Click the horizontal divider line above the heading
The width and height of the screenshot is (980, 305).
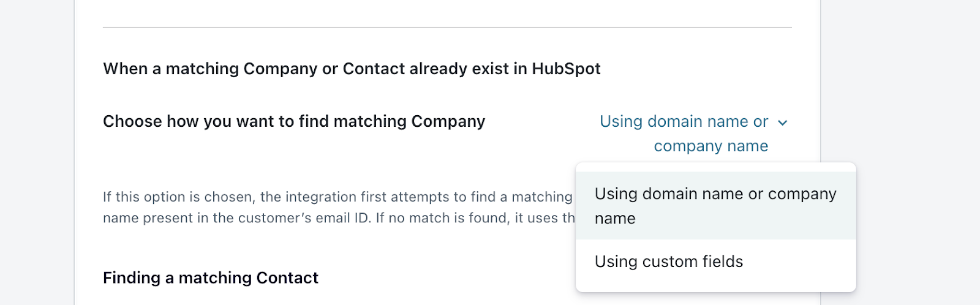click(447, 28)
